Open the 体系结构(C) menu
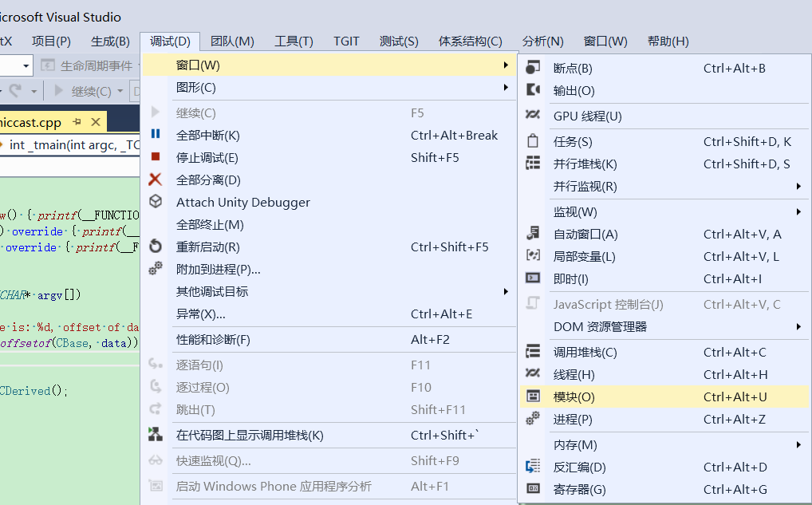The image size is (812, 505). (x=471, y=41)
